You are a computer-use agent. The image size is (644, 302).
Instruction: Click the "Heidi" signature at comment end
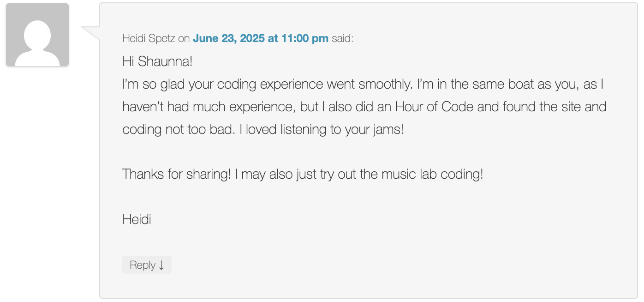[137, 219]
